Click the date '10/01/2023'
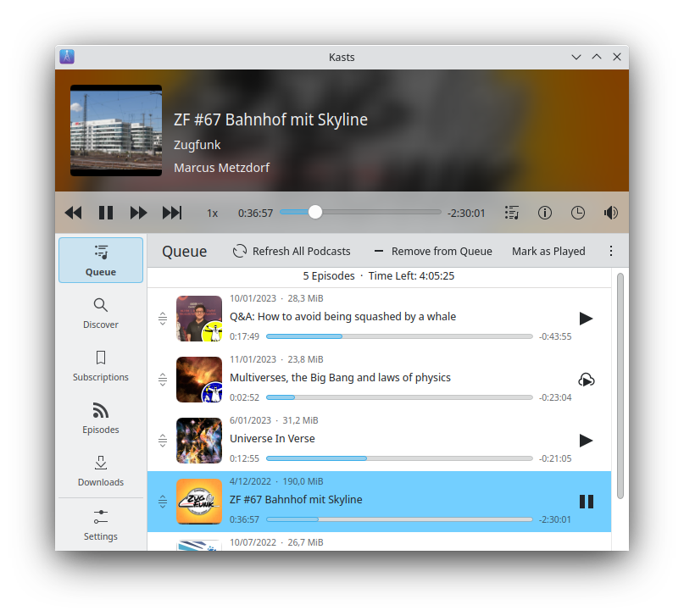 click(x=253, y=298)
